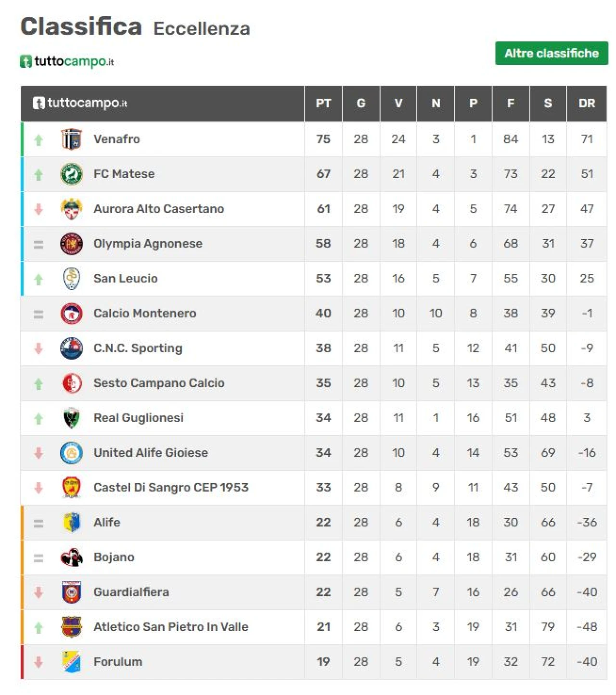Viewport: 616px width, 695px height.
Task: Open the Castel Di Sangro CEP 1953 link
Action: 171,488
